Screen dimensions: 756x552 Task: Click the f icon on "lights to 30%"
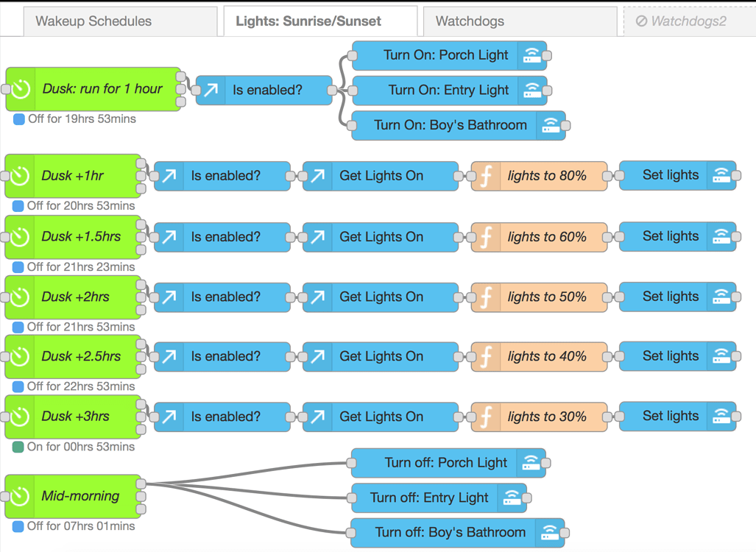tap(487, 417)
